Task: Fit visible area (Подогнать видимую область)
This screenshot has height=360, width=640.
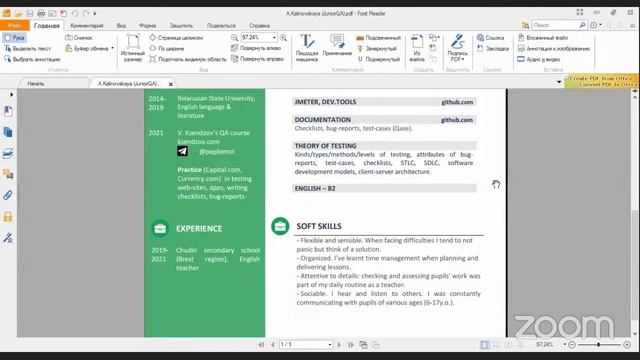Action: point(187,59)
